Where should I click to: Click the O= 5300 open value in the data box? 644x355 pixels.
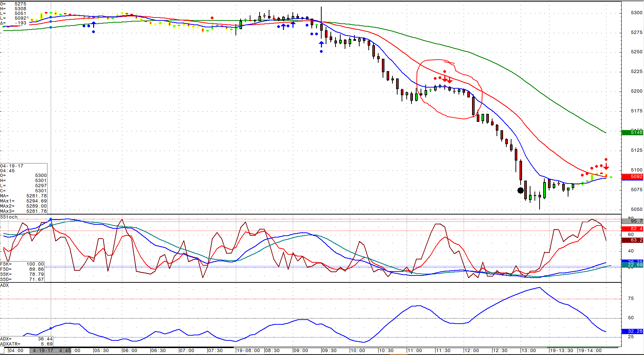tap(23, 175)
